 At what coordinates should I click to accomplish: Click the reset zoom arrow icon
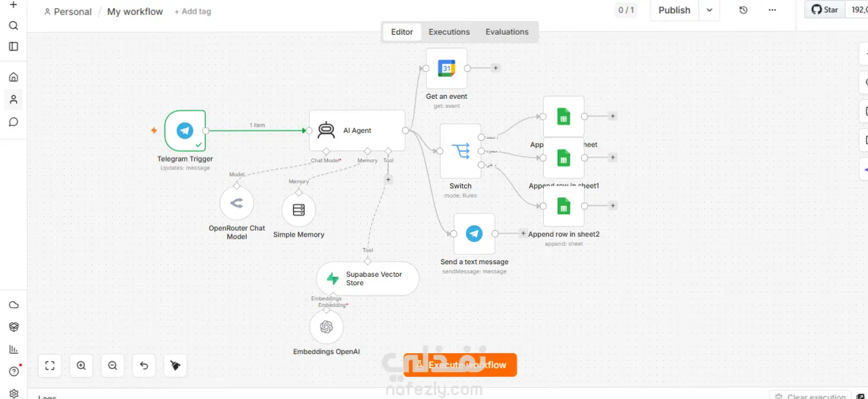coord(144,366)
